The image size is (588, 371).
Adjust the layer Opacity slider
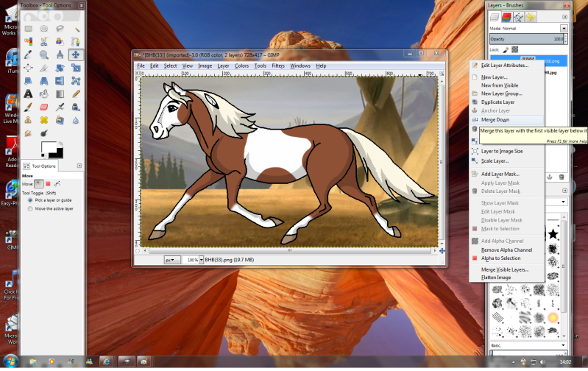[526, 39]
